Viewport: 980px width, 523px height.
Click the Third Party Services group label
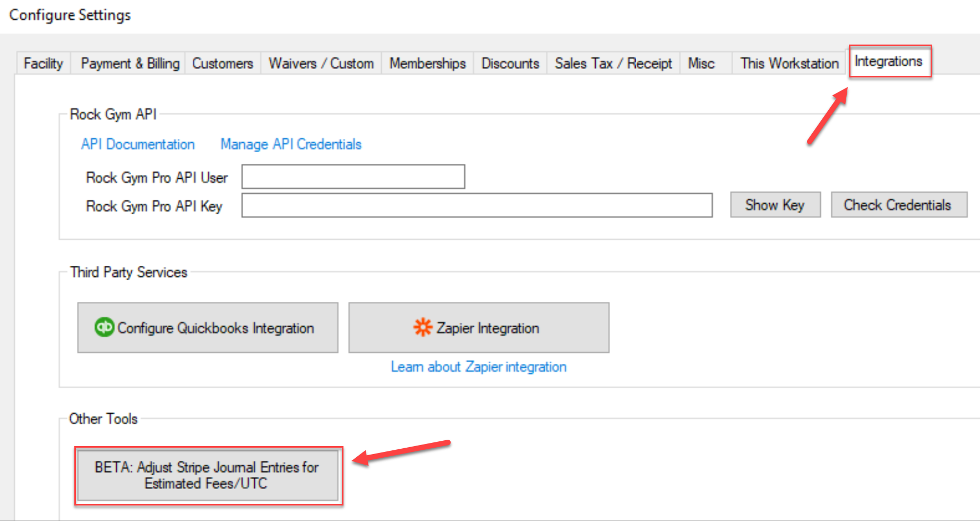tap(128, 272)
